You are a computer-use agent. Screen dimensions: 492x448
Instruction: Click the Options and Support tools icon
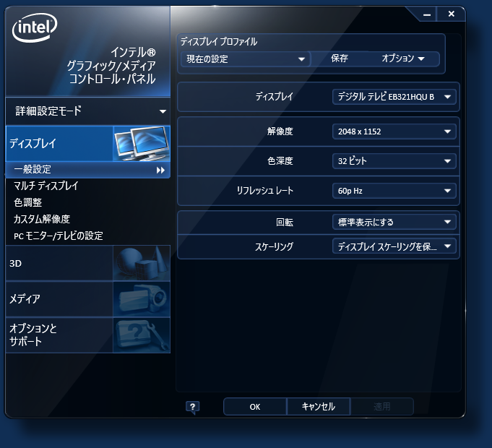[142, 335]
